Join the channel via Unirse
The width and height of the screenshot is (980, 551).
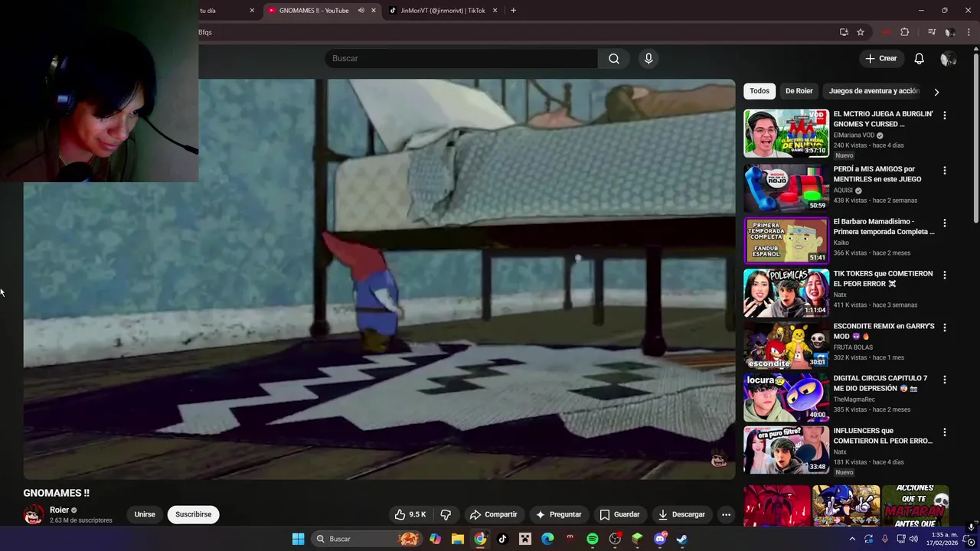click(x=145, y=514)
